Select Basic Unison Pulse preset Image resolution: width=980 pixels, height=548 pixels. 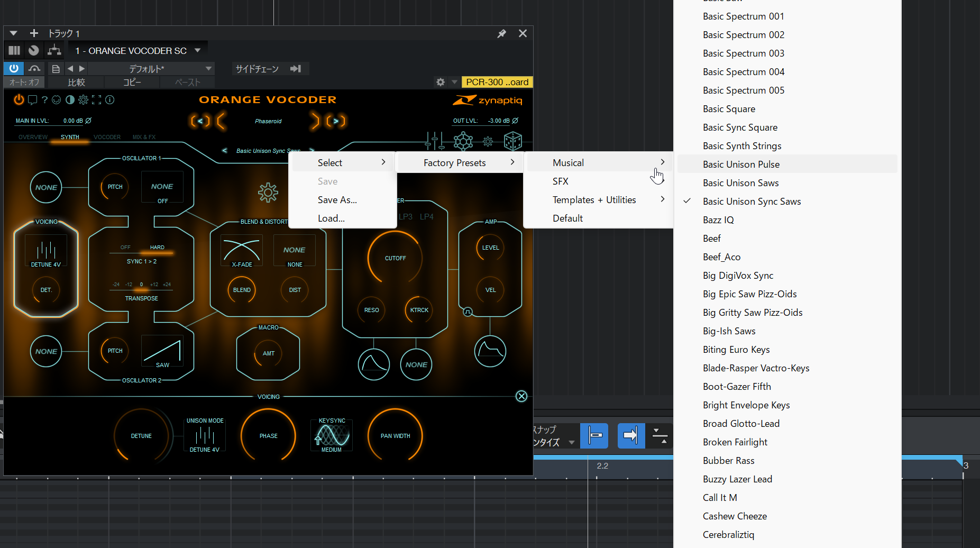pyautogui.click(x=787, y=165)
